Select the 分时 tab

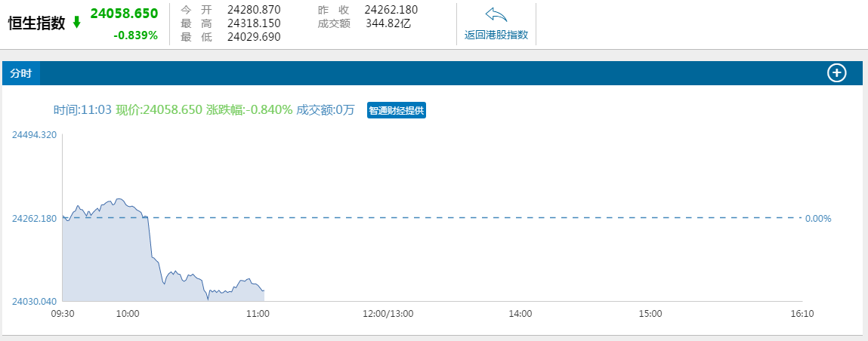(21, 73)
